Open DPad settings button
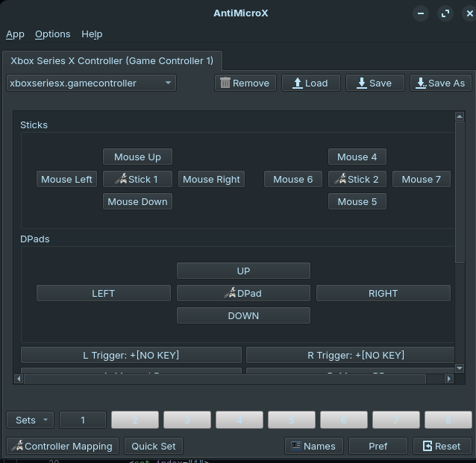Screen dimensions: 476x463 pyautogui.click(x=243, y=293)
